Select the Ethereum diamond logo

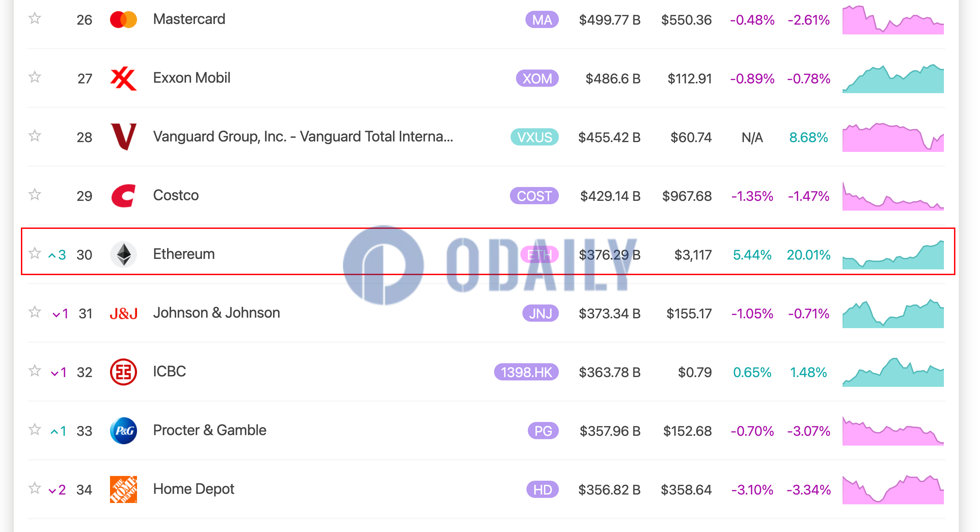123,254
